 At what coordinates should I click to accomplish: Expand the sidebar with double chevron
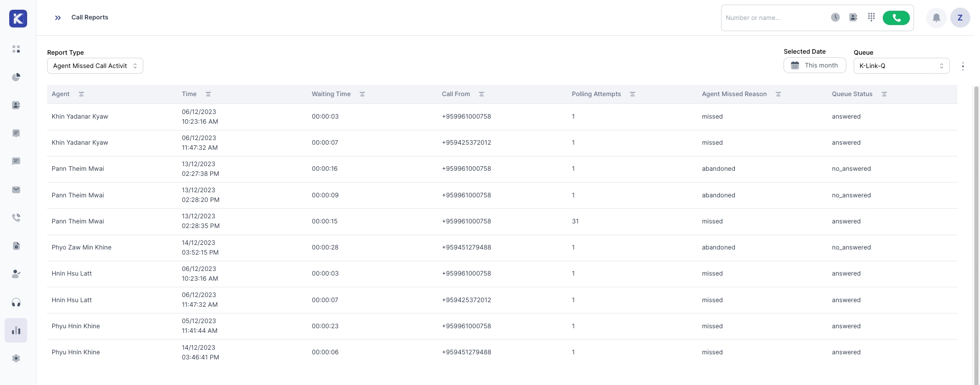click(58, 18)
